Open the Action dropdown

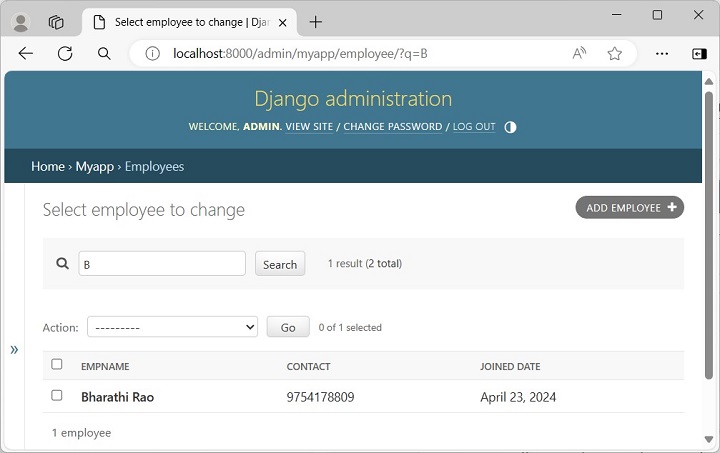pyautogui.click(x=172, y=327)
